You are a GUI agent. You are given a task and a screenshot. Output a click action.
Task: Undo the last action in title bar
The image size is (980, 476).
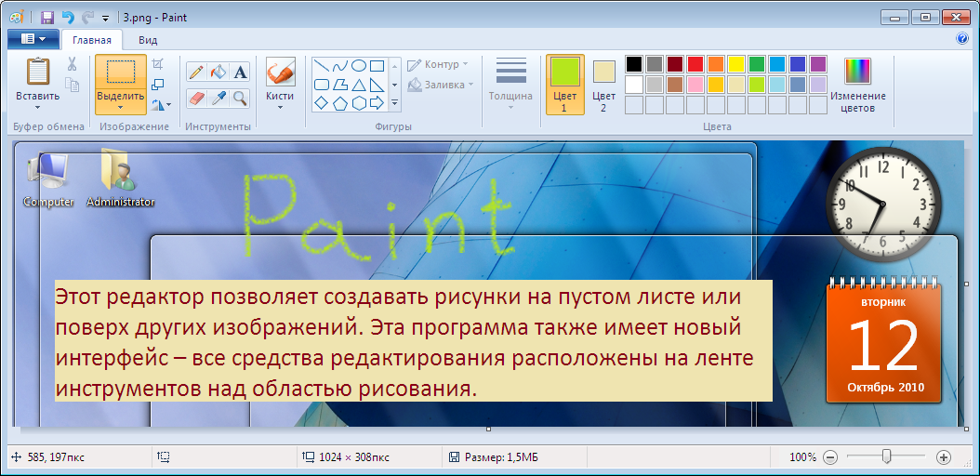click(x=68, y=18)
